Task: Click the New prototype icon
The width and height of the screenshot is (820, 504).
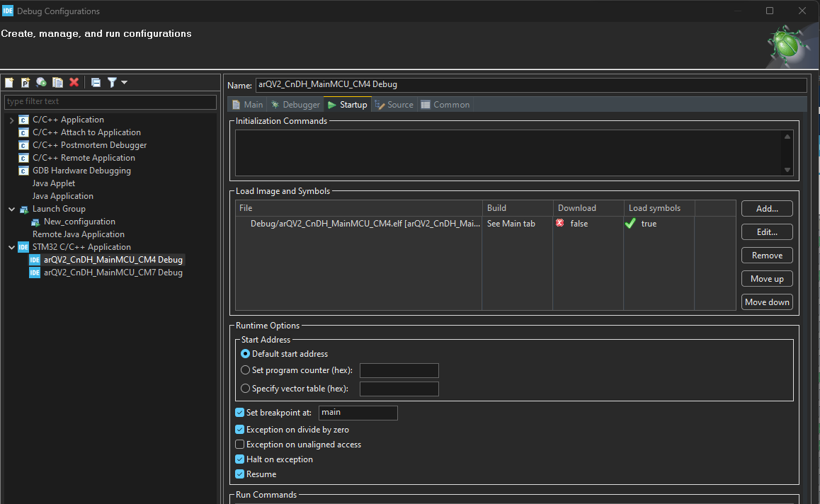Action: pyautogui.click(x=25, y=83)
